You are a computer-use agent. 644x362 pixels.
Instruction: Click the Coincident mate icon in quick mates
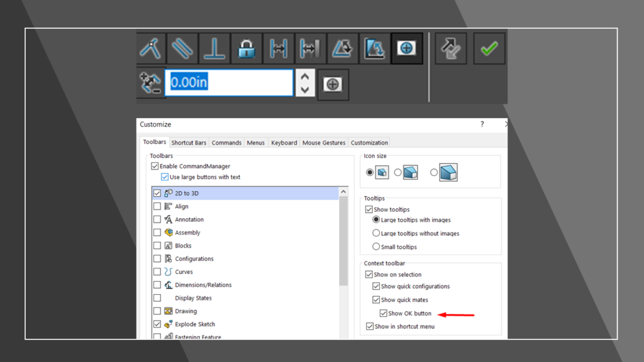click(x=152, y=48)
